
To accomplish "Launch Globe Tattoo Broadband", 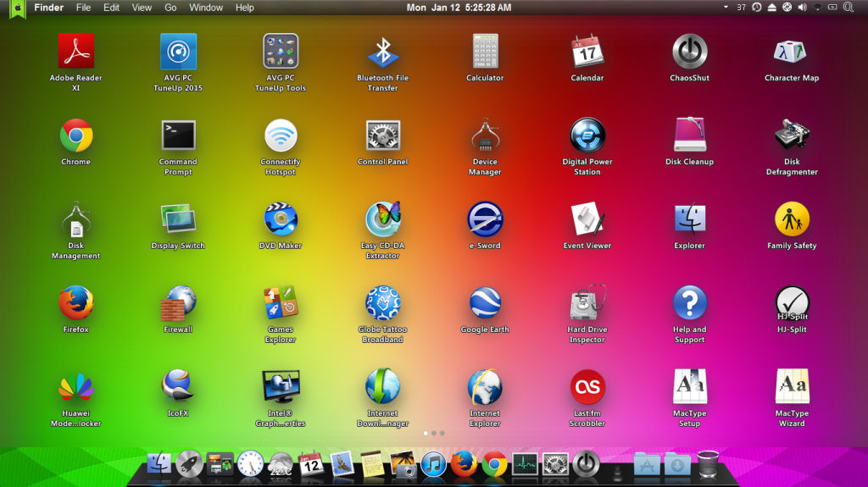I will click(383, 303).
